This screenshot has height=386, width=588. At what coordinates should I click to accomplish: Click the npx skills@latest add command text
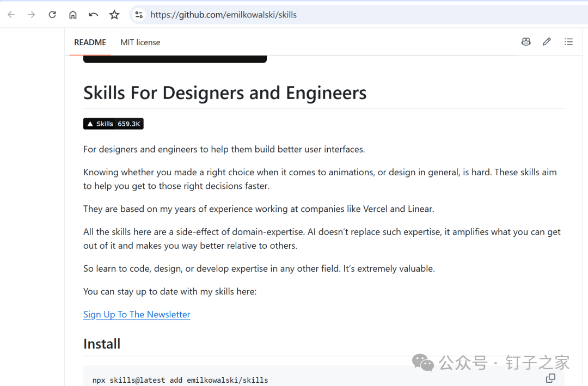180,380
